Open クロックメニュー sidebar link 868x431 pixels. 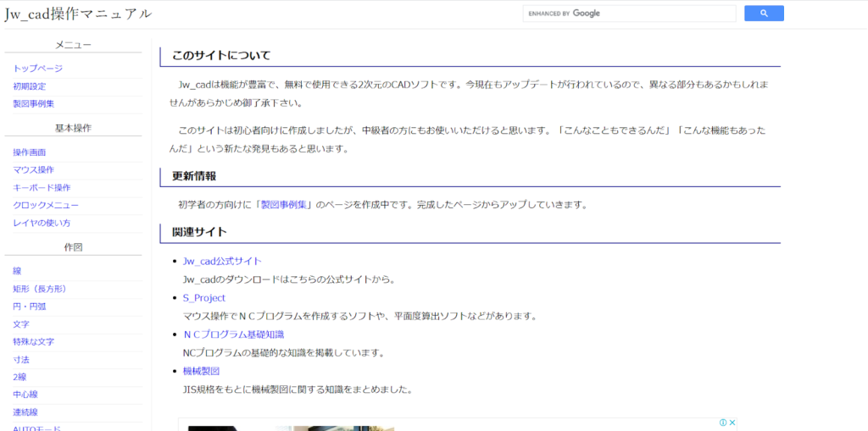tap(46, 205)
